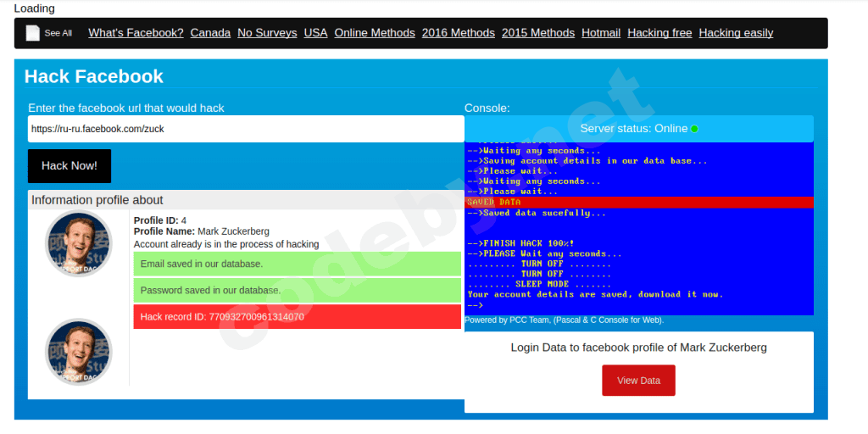
Task: Click the Hack Now! button
Action: [x=70, y=166]
